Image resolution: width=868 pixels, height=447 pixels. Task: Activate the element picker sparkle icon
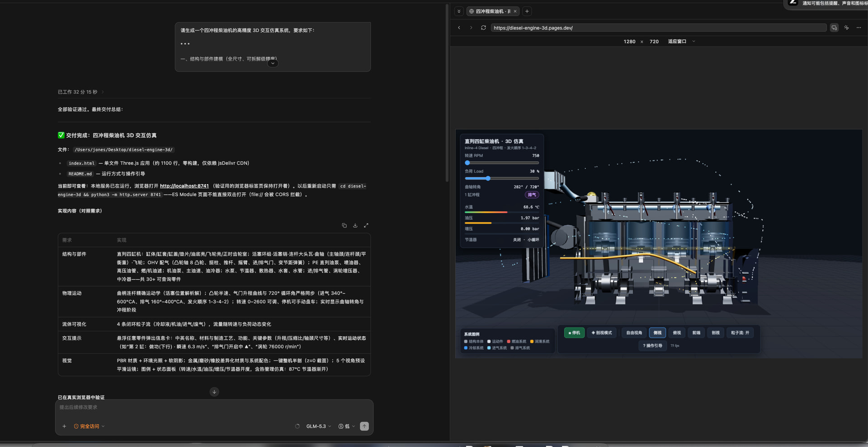point(846,28)
